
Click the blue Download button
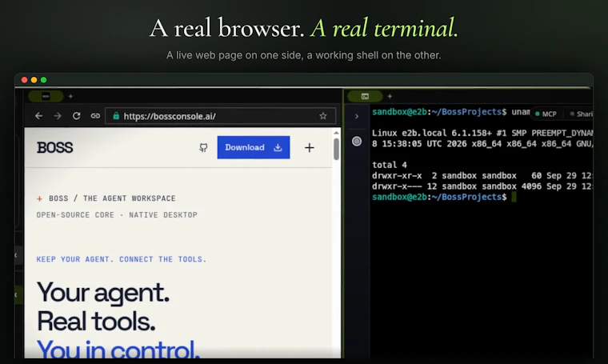tap(254, 147)
